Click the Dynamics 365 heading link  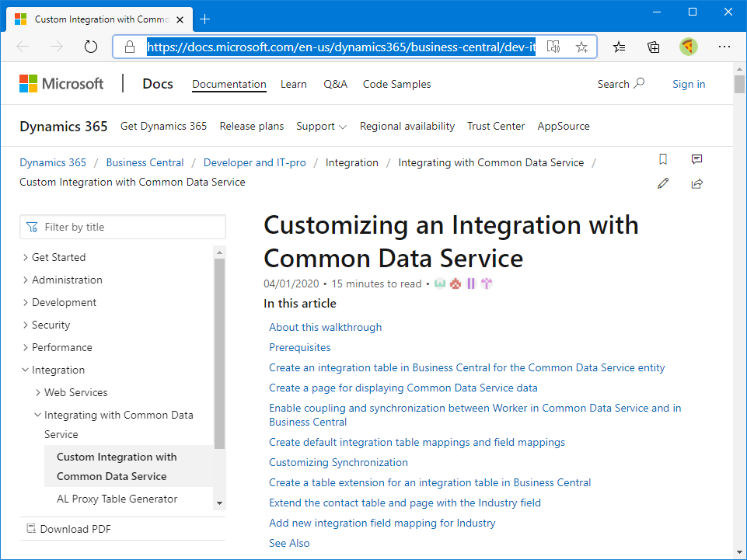pos(64,126)
